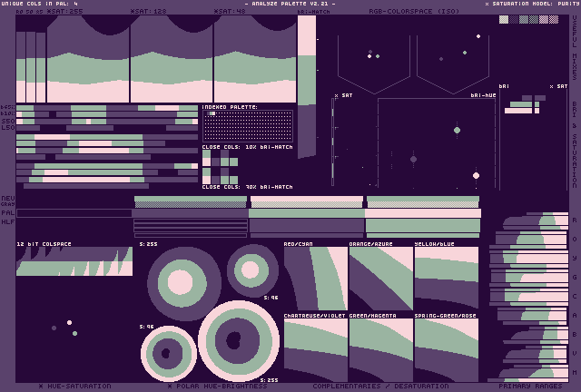Click the 'C' primary range letter

tap(575, 297)
